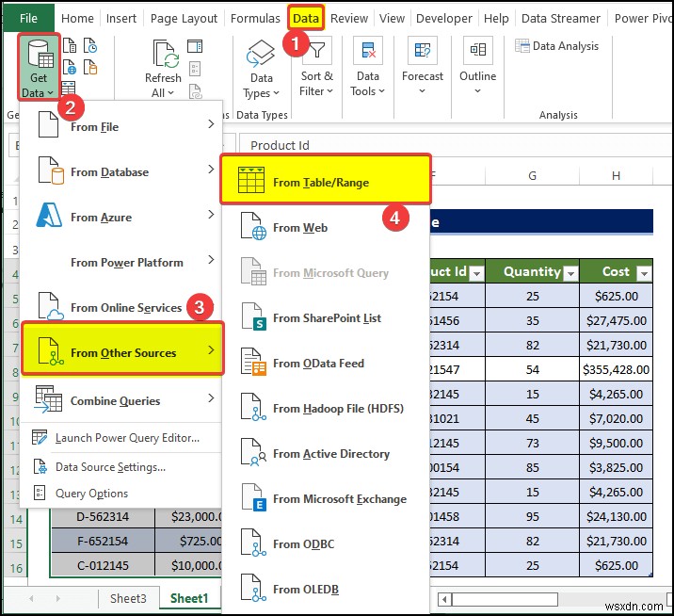Open the Product Id column filter dropdown

click(476, 273)
